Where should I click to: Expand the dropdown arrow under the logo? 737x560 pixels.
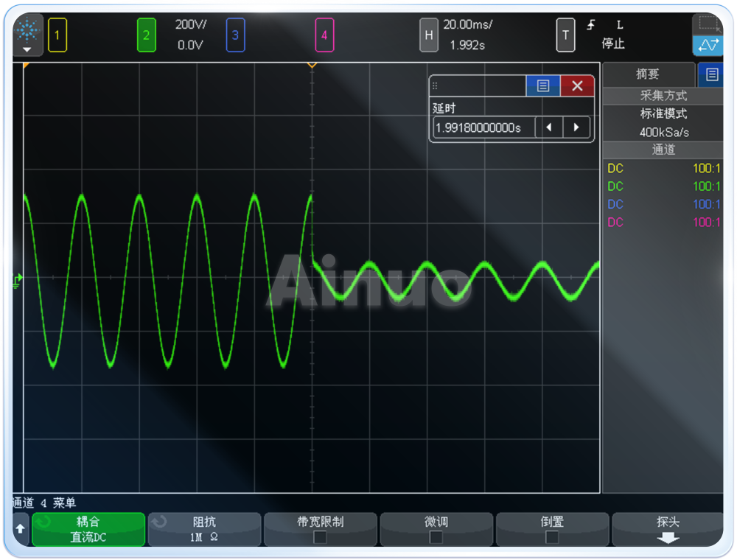point(27,49)
